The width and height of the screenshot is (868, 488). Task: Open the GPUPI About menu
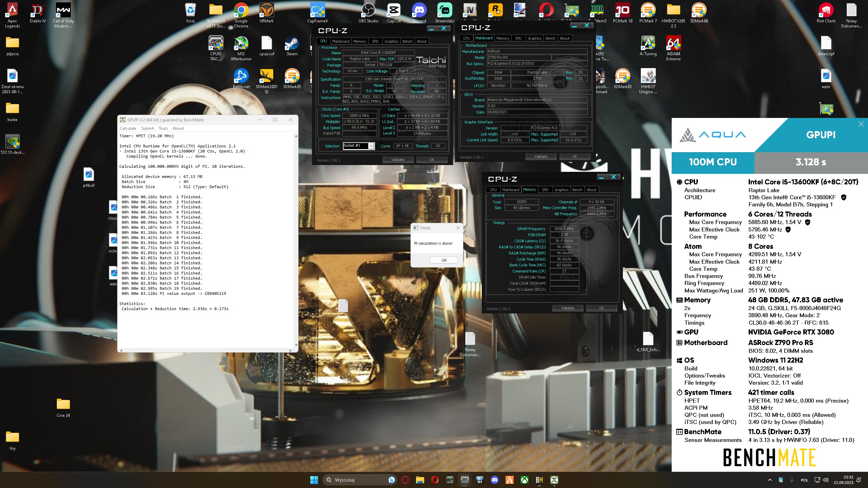178,128
